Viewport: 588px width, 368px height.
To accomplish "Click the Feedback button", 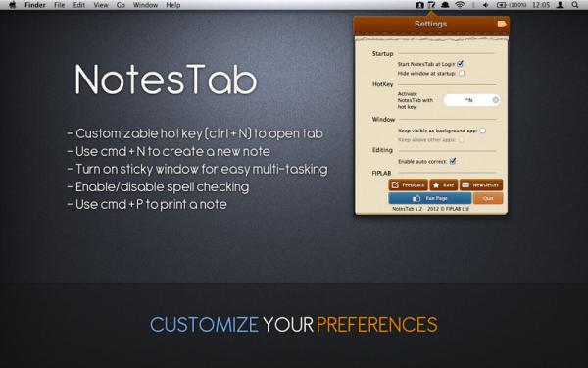I will [408, 185].
